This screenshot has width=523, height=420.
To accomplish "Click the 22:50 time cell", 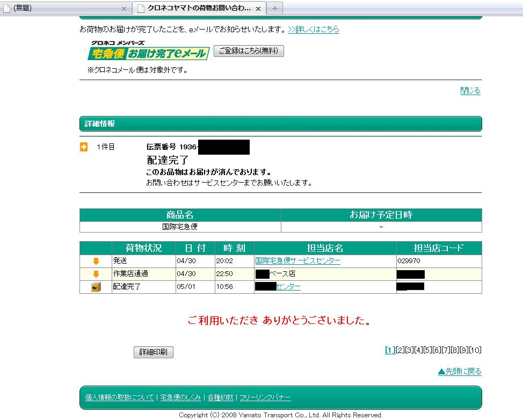I will click(x=235, y=274).
